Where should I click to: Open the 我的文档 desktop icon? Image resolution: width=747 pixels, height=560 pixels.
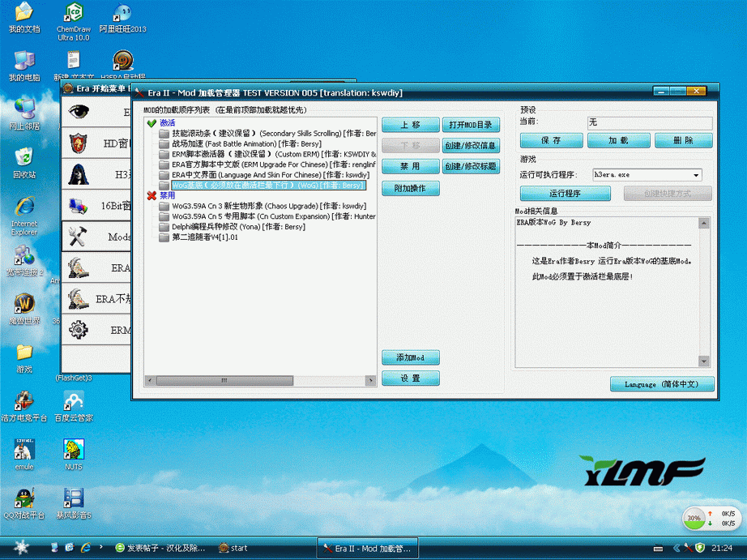point(24,18)
